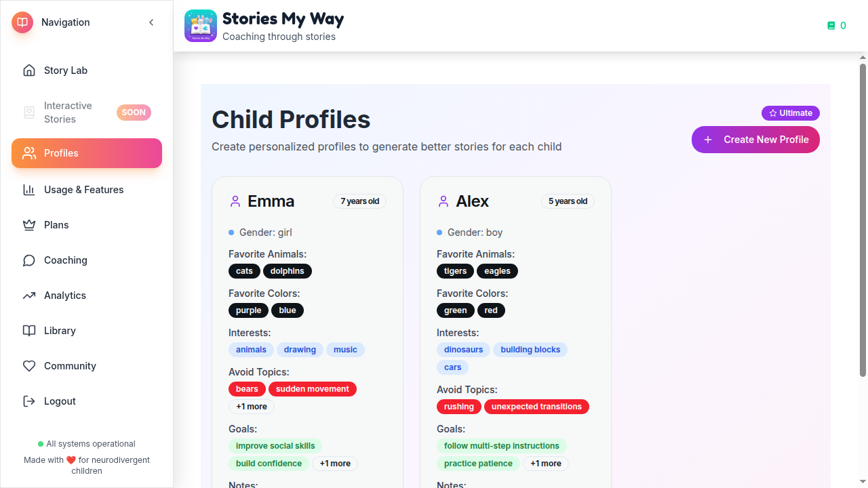Click the Coaching speech bubble icon
The width and height of the screenshot is (868, 488).
(29, 260)
